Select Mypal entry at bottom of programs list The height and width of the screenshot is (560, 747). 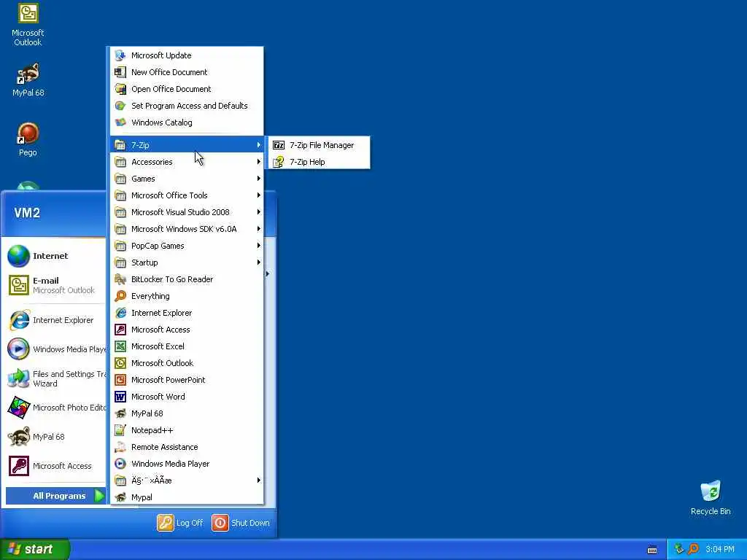click(187, 497)
